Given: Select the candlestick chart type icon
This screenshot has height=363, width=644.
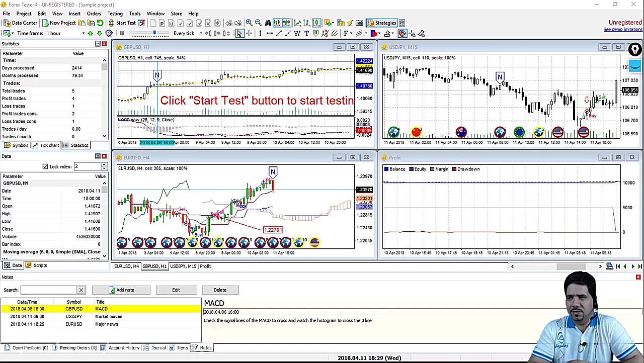Looking at the screenshot, I should (x=316, y=23).
